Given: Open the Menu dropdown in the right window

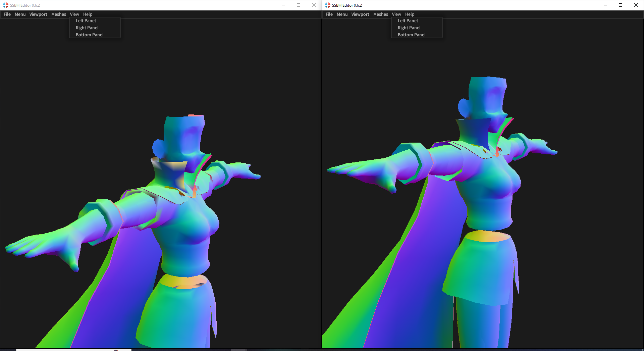Looking at the screenshot, I should click(x=342, y=14).
